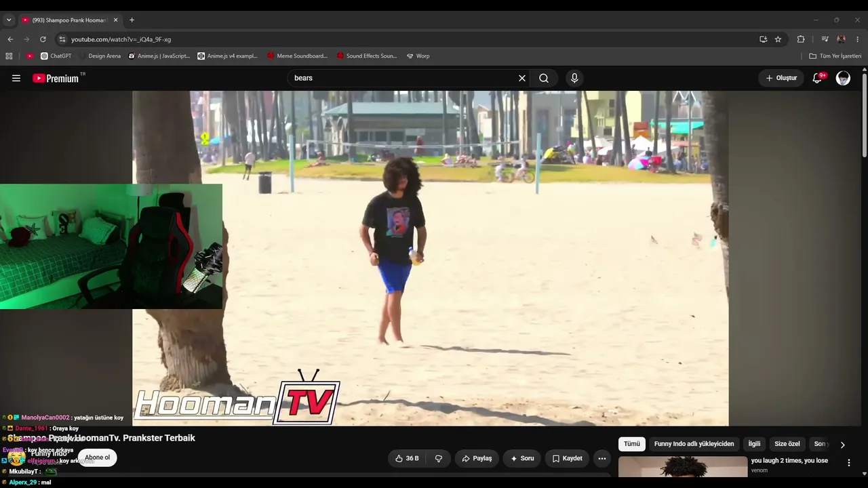Click the webcam overlay with gaming chair
Viewport: 868px width, 488px height.
[x=111, y=247]
